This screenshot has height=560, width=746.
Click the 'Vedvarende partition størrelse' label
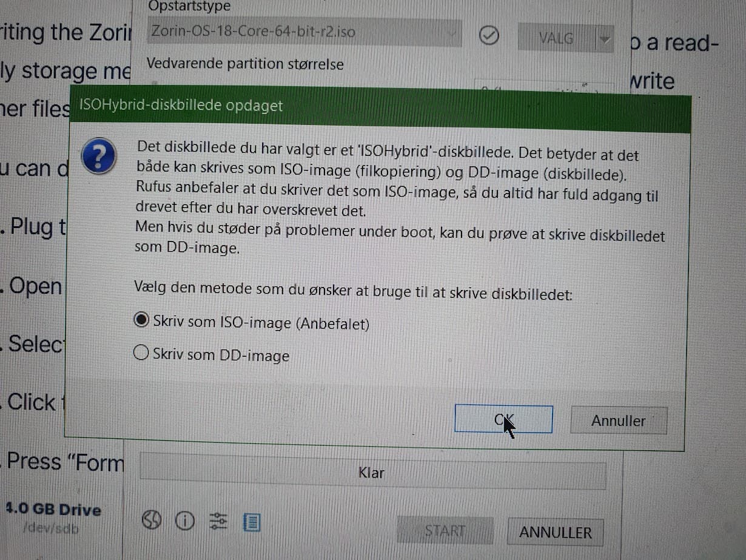[x=245, y=64]
